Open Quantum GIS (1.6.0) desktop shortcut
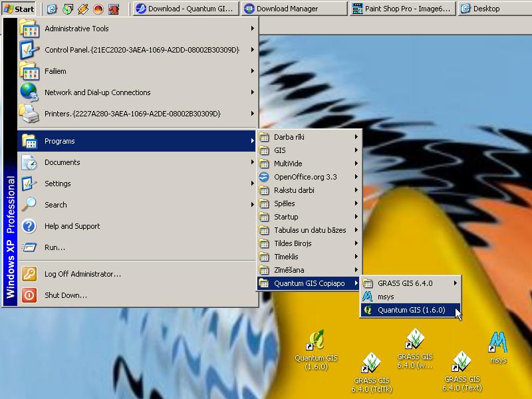 317,350
